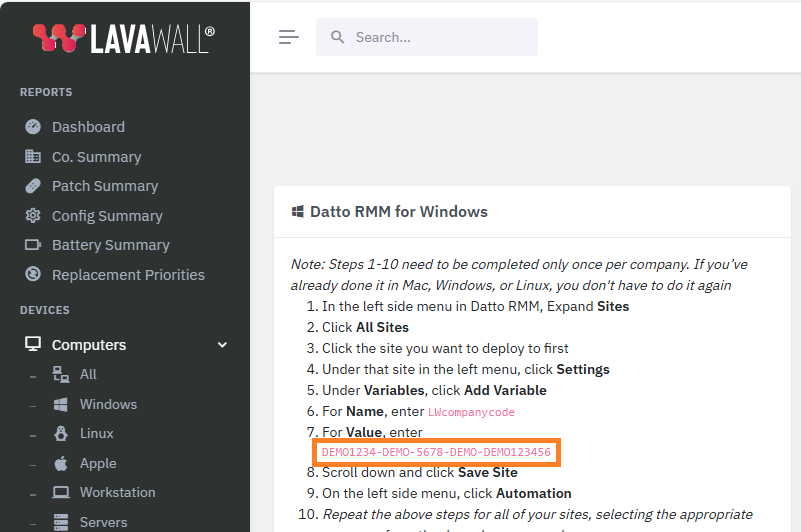This screenshot has width=801, height=532.
Task: Click the Dashboard gauge icon
Action: point(33,127)
